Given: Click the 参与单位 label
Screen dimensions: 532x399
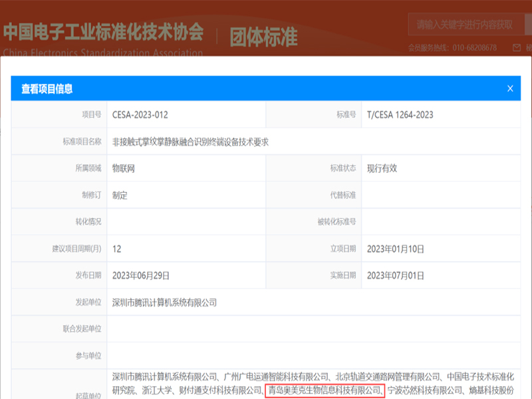Looking at the screenshot, I should 88,356.
